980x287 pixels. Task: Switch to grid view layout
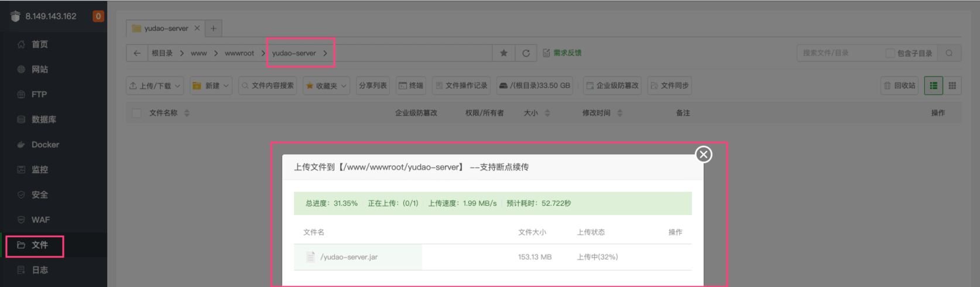click(x=952, y=86)
